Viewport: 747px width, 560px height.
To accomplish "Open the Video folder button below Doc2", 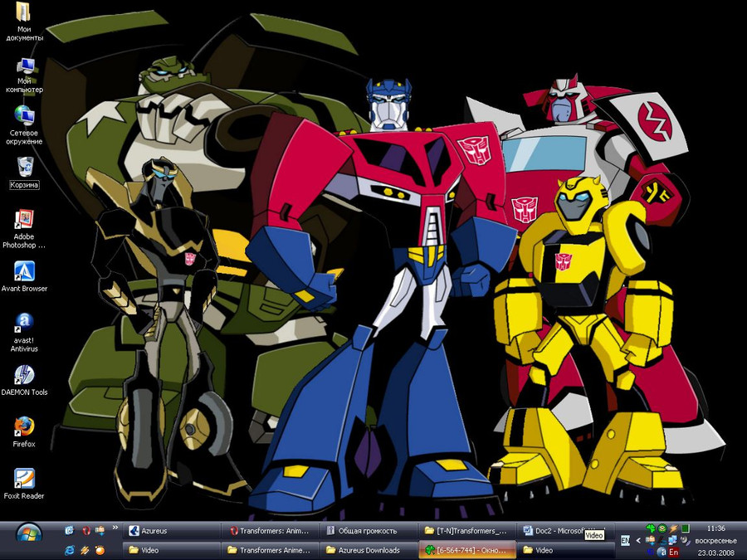I will (x=566, y=550).
